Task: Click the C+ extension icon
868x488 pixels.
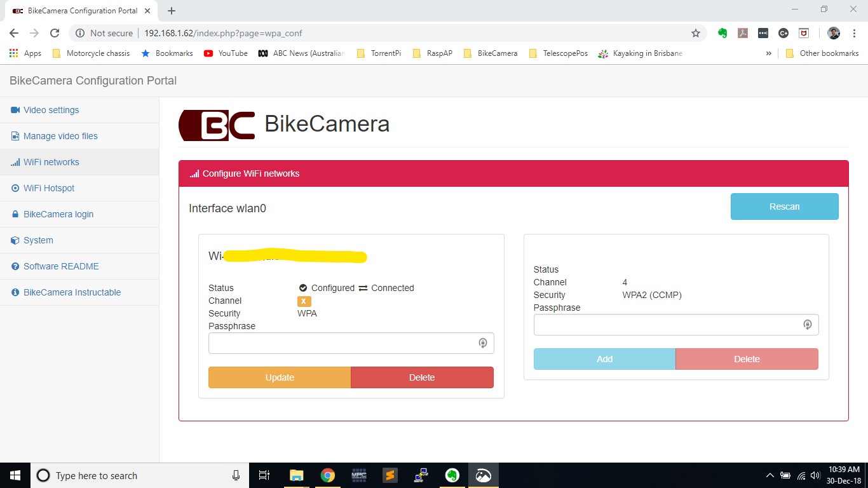Action: pyautogui.click(x=783, y=33)
